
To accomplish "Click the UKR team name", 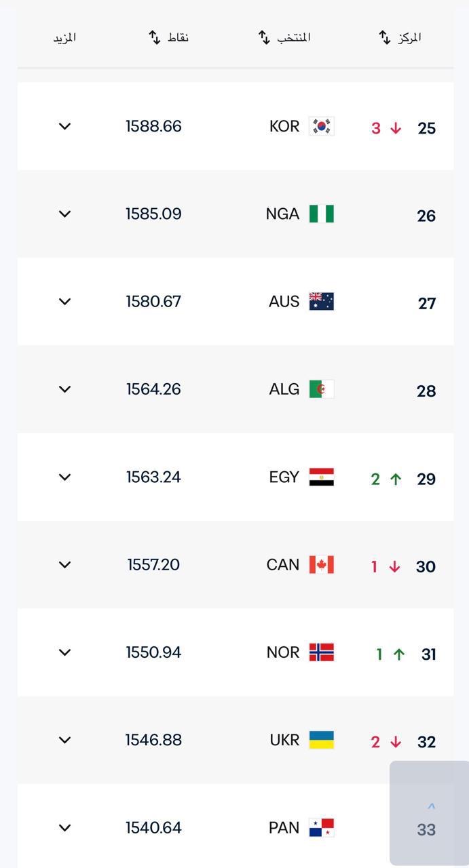I will tap(284, 740).
